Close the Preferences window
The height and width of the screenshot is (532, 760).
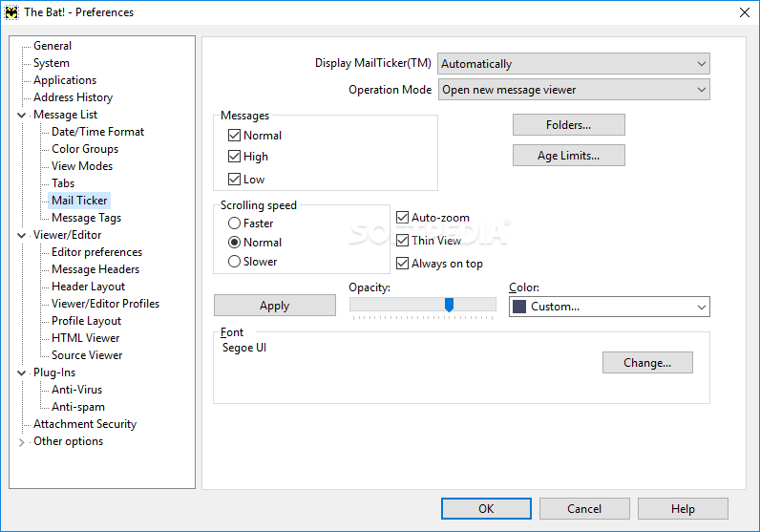click(x=744, y=12)
